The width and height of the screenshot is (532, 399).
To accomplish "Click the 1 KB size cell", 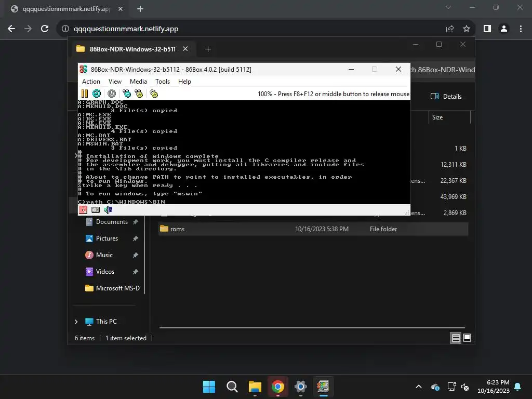I will click(460, 149).
